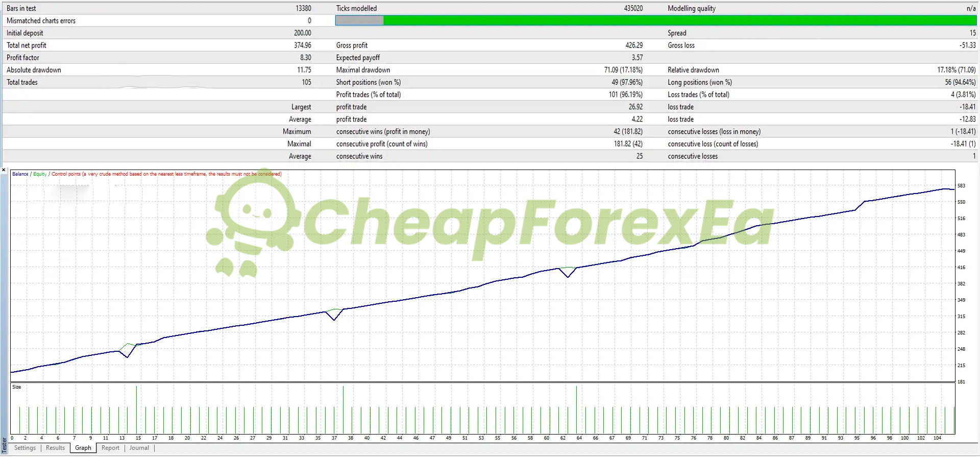
Task: Click the Initial deposit value 200.00
Action: tap(302, 33)
